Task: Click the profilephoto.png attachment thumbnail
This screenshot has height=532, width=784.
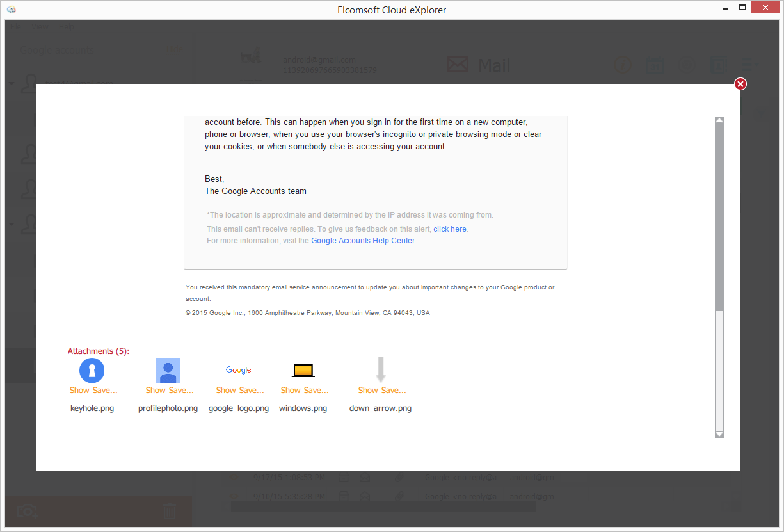Action: [168, 370]
